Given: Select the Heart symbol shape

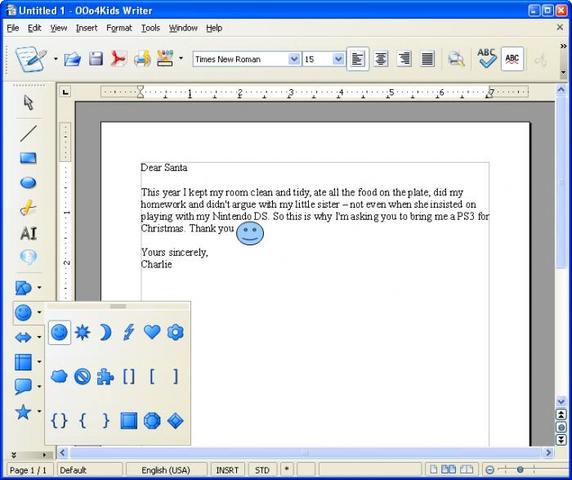Looking at the screenshot, I should pyautogui.click(x=152, y=332).
